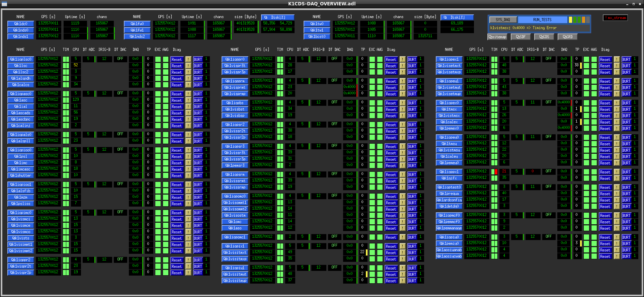
Task: Click the '!' diag button in the k1visbst row
Action: click(403, 109)
